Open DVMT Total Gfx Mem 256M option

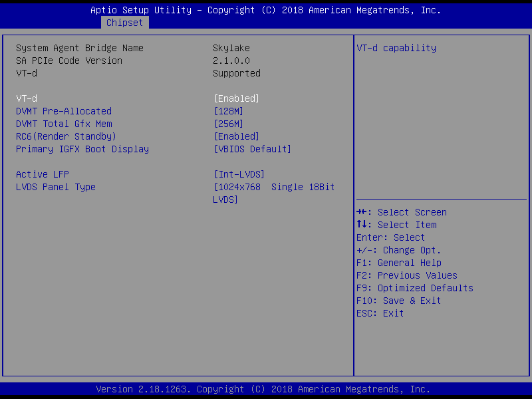(x=228, y=124)
